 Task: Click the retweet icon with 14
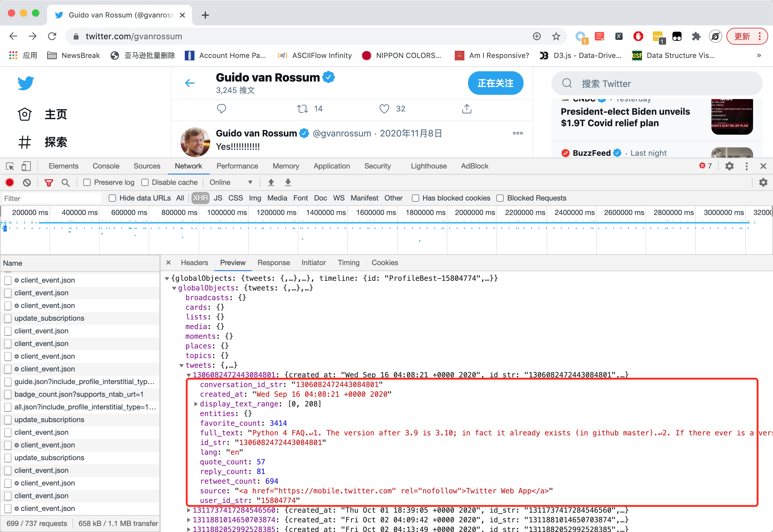303,109
